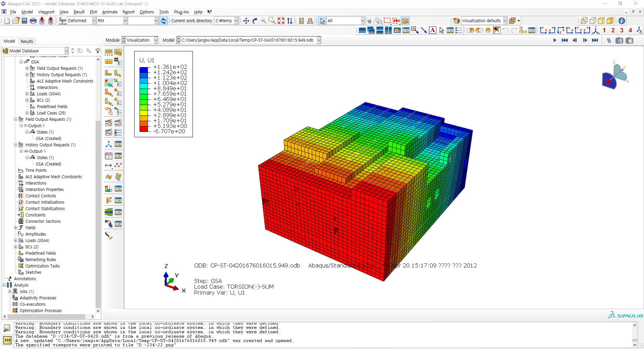Step to previous frame button
The height and width of the screenshot is (349, 644).
[575, 41]
